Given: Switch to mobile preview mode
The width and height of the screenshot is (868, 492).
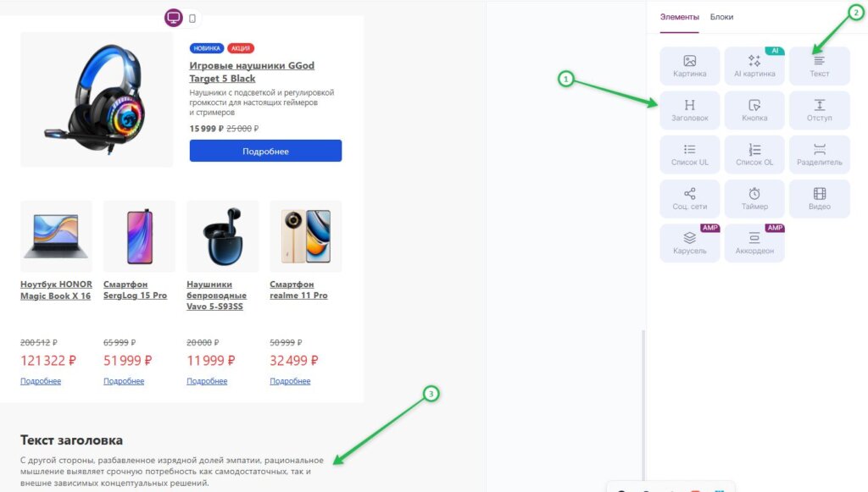Looking at the screenshot, I should click(192, 18).
